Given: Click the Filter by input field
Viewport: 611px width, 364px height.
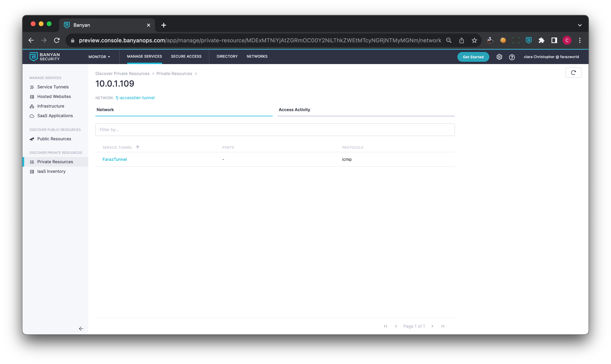Looking at the screenshot, I should click(275, 130).
